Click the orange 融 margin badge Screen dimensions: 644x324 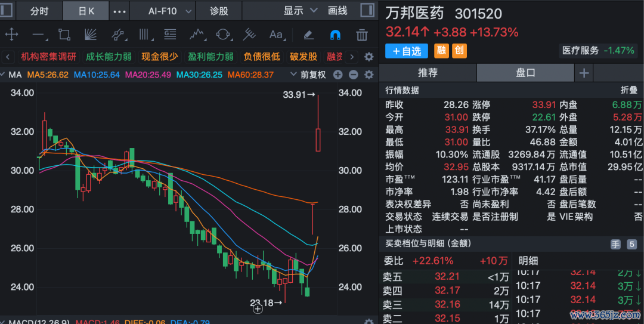coord(441,51)
